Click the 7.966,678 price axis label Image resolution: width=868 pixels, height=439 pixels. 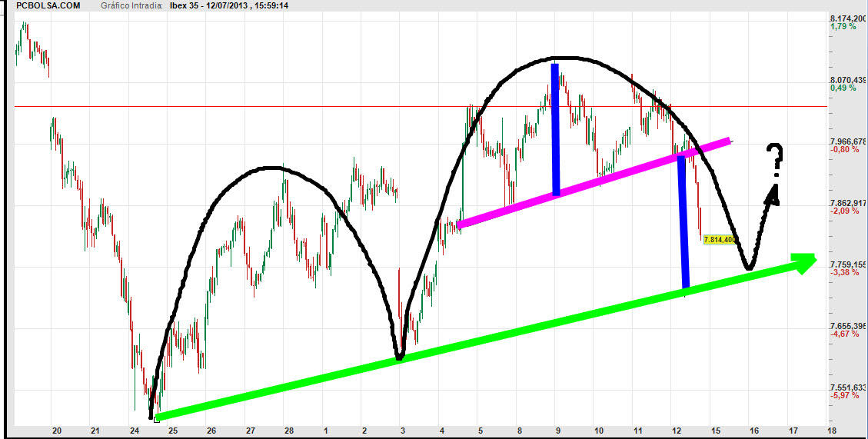click(x=848, y=141)
